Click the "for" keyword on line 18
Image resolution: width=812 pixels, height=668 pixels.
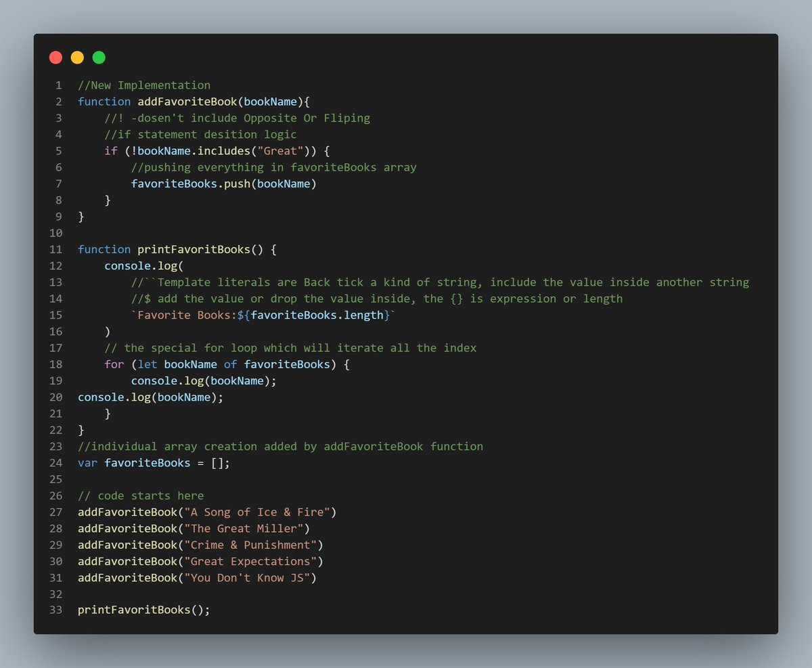point(114,364)
